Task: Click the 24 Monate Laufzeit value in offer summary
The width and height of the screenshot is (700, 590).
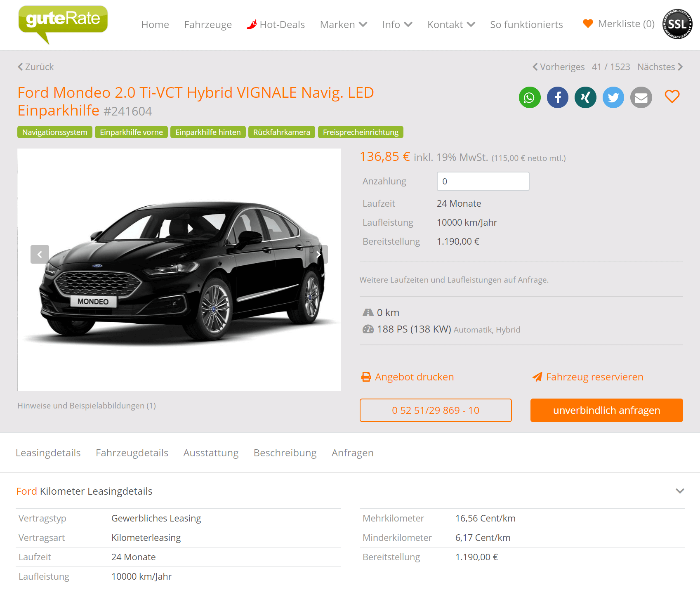Action: [x=459, y=203]
